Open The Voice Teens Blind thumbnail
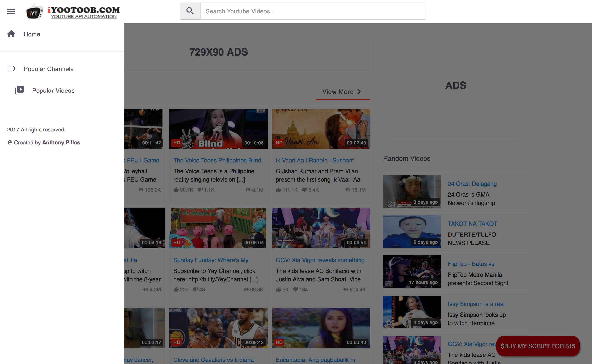 coord(218,128)
